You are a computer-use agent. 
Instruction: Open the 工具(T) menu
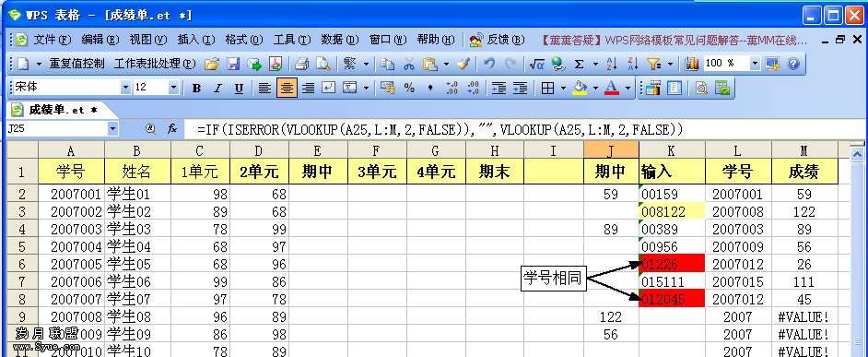point(292,40)
